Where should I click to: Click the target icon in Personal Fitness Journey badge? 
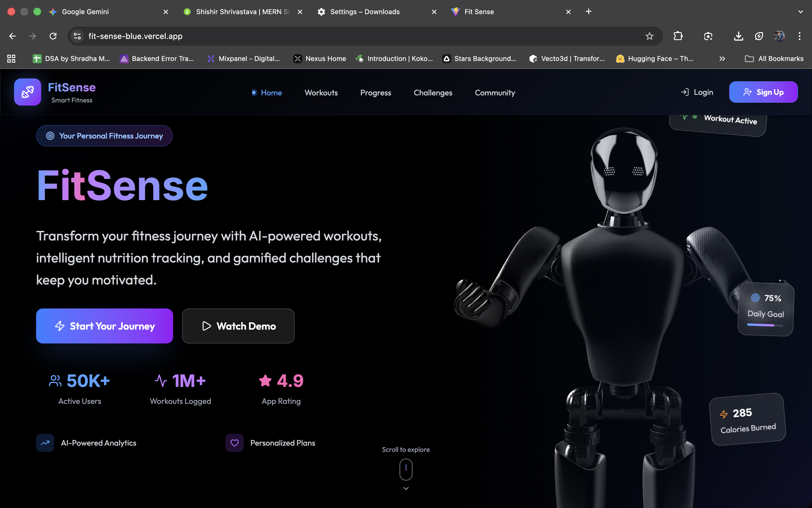pyautogui.click(x=50, y=136)
